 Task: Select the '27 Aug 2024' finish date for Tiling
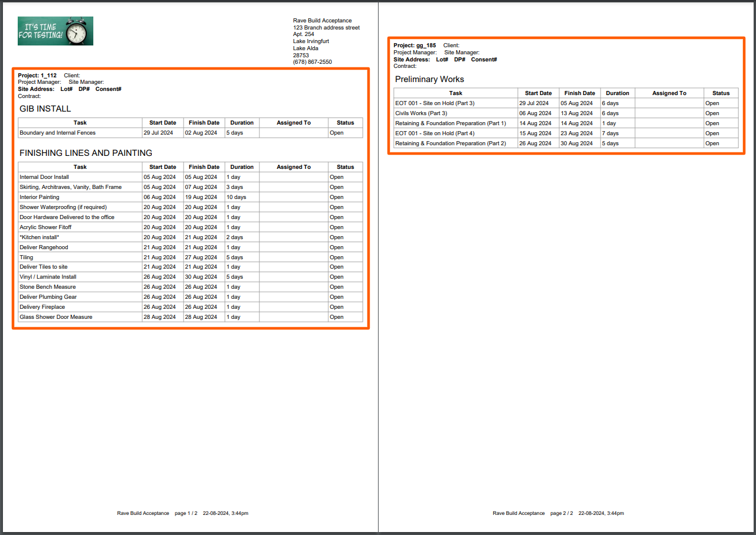pyautogui.click(x=201, y=257)
